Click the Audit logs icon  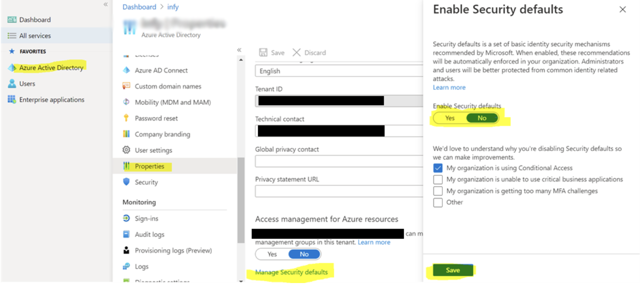126,234
